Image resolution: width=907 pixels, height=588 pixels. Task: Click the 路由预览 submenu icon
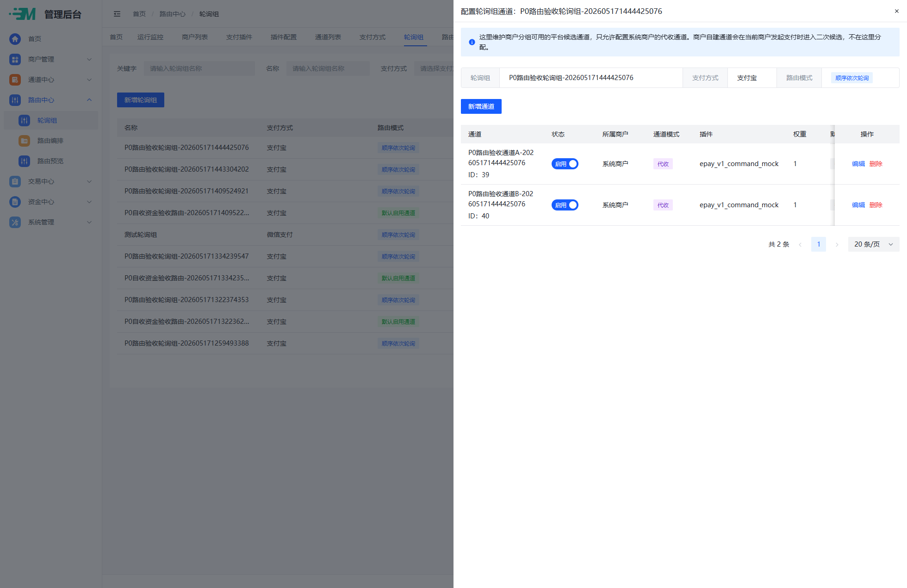pos(24,161)
